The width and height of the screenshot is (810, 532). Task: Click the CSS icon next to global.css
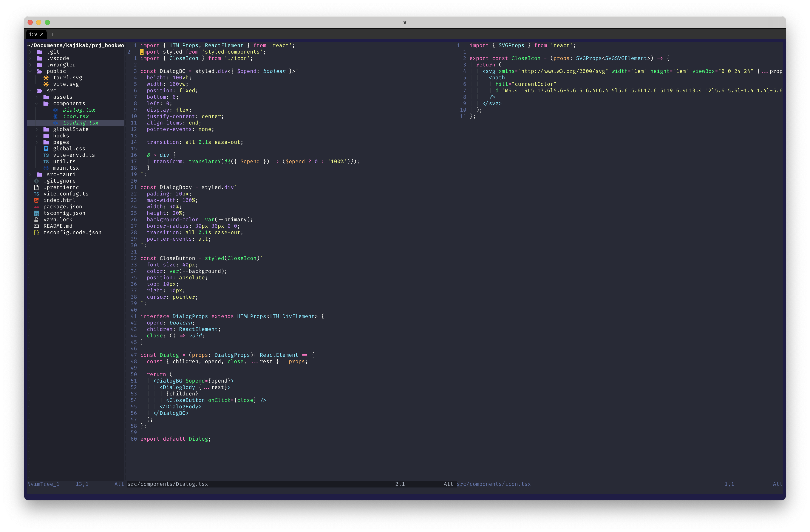(x=46, y=149)
